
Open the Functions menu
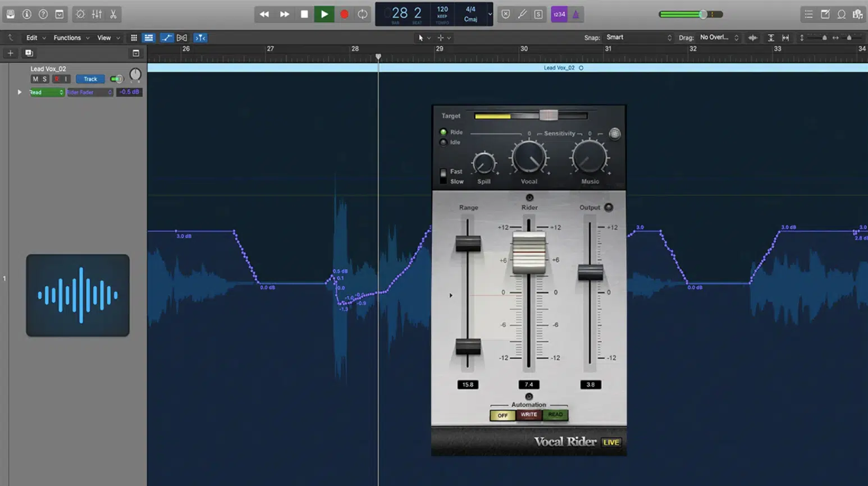click(71, 38)
